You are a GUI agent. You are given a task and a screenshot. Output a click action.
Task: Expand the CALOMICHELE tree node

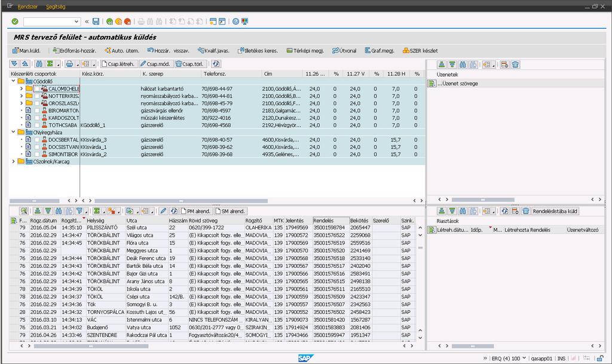coord(22,89)
